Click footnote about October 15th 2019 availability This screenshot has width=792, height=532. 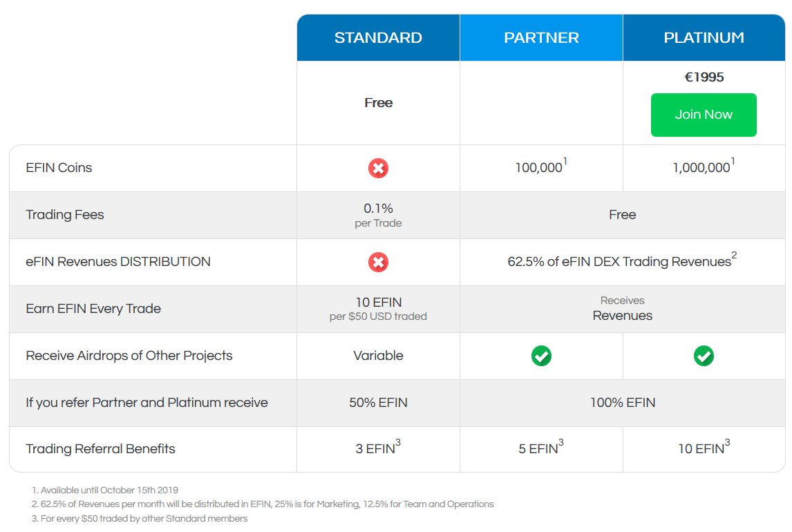[105, 490]
